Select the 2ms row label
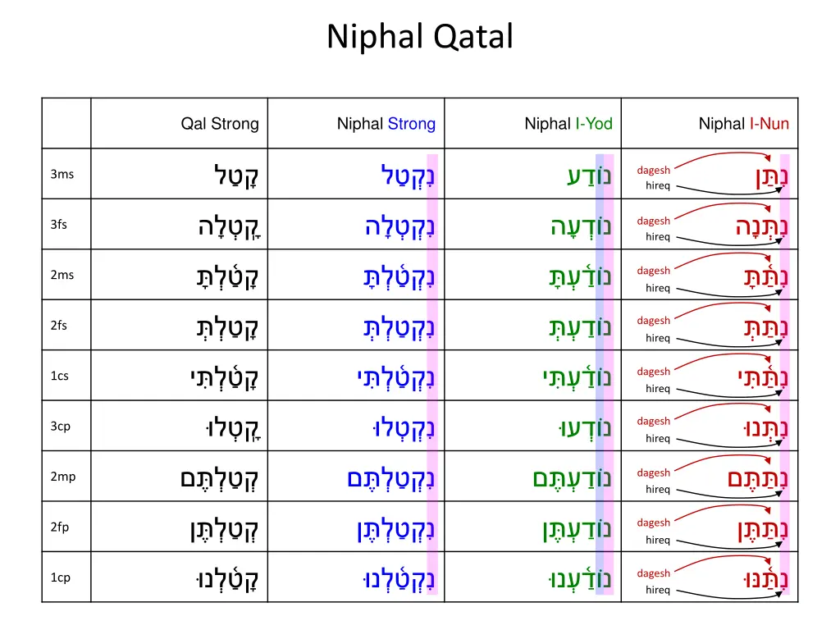 (62, 275)
